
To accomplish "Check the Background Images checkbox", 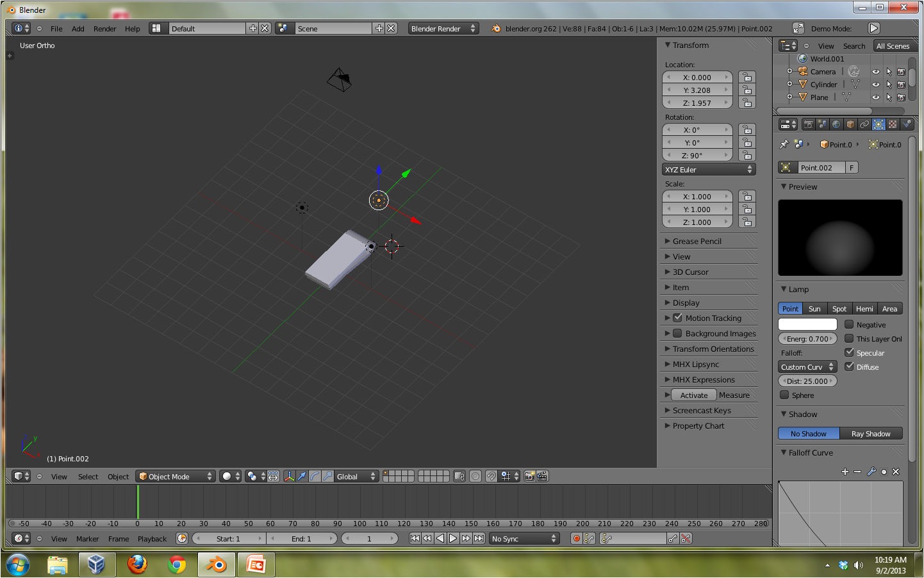I will [677, 333].
